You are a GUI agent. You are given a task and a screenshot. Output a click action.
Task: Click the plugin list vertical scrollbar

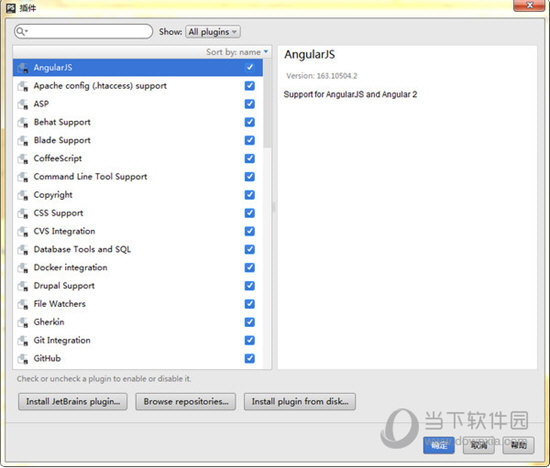[x=267, y=103]
